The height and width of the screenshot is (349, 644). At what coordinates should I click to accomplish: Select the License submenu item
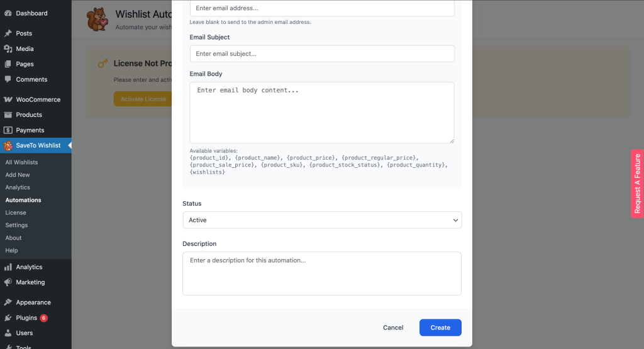16,213
